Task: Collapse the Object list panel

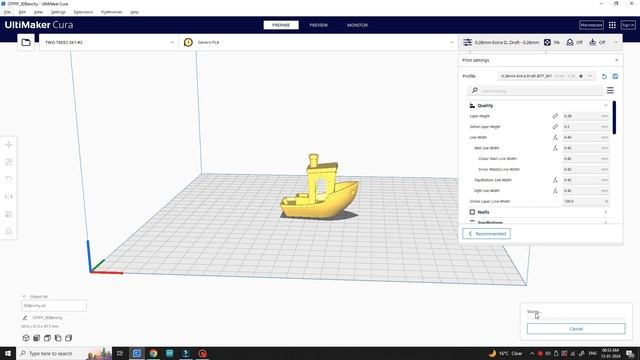Action: coord(24,296)
